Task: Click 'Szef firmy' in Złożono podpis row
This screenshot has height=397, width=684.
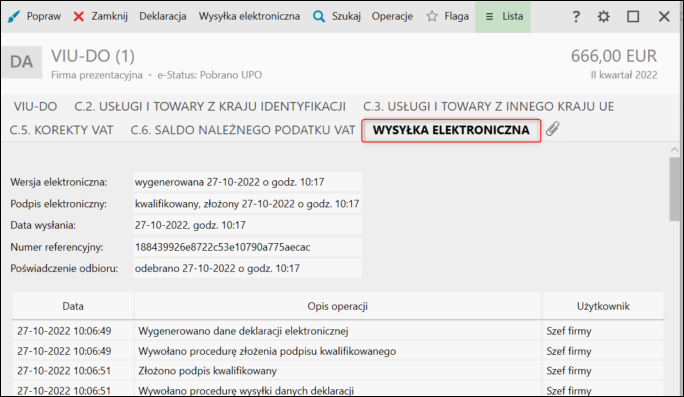Action: [569, 371]
